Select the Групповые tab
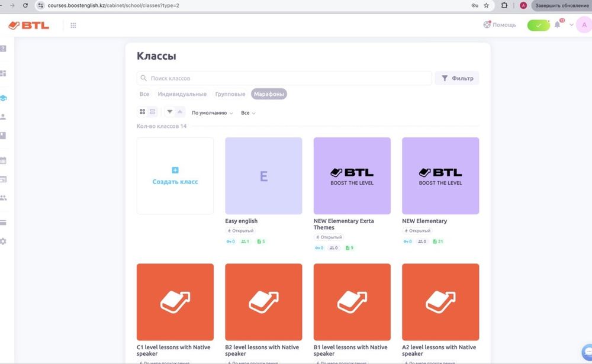Screen dimensions: 592x364 (x=230, y=94)
